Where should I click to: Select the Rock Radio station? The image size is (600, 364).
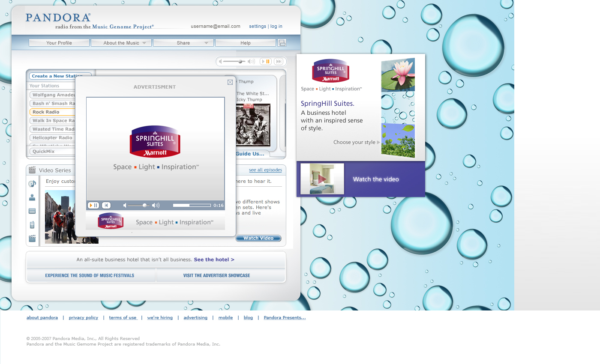coord(53,112)
